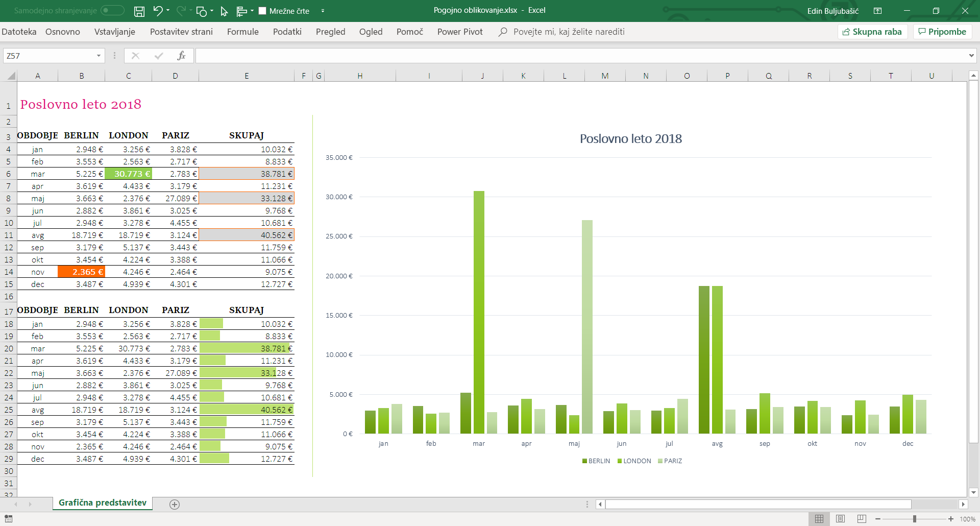Click the Ribbon display options icon
Image resolution: width=980 pixels, height=526 pixels.
click(877, 11)
